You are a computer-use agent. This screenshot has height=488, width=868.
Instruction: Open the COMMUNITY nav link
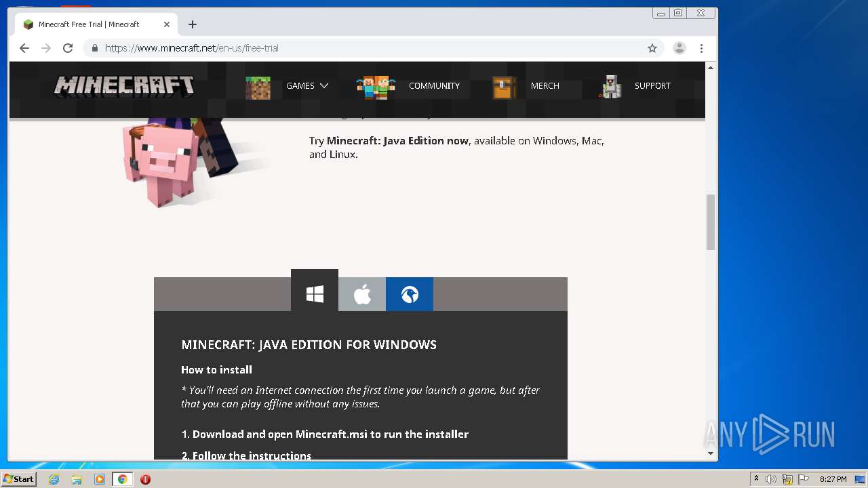click(x=434, y=86)
